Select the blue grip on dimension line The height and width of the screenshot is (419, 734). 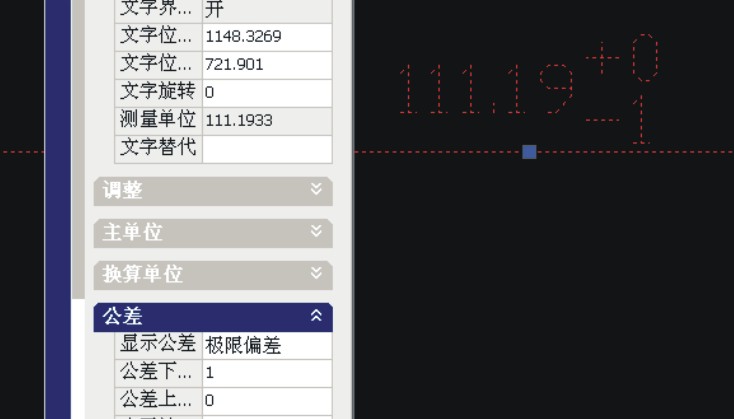[x=529, y=152]
